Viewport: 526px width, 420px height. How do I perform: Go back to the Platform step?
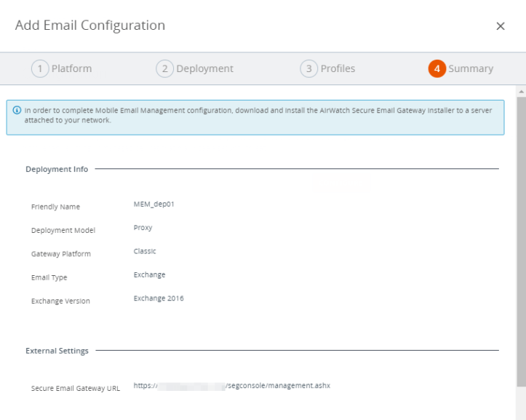pos(71,68)
